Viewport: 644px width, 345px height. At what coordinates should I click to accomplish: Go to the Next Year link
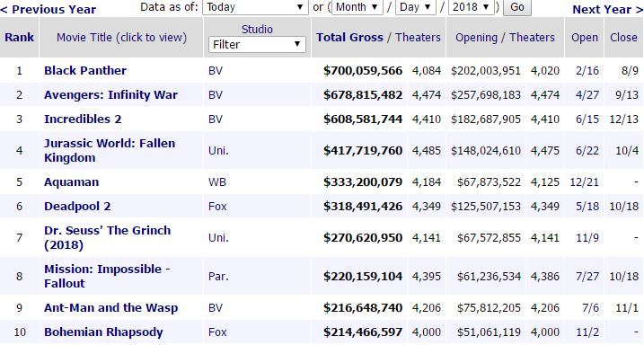tap(608, 10)
